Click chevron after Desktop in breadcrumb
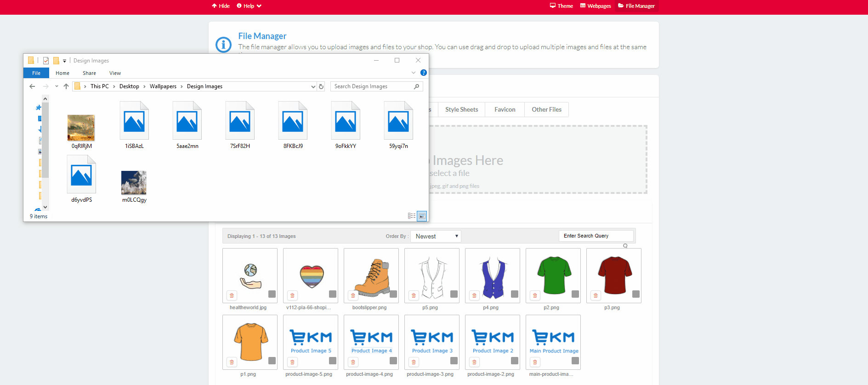 (144, 86)
